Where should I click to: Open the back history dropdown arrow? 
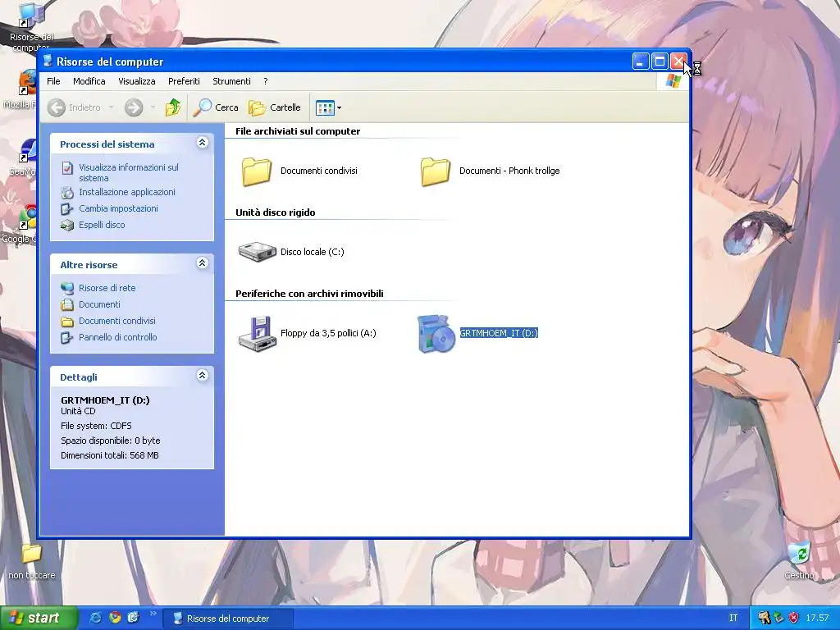111,107
